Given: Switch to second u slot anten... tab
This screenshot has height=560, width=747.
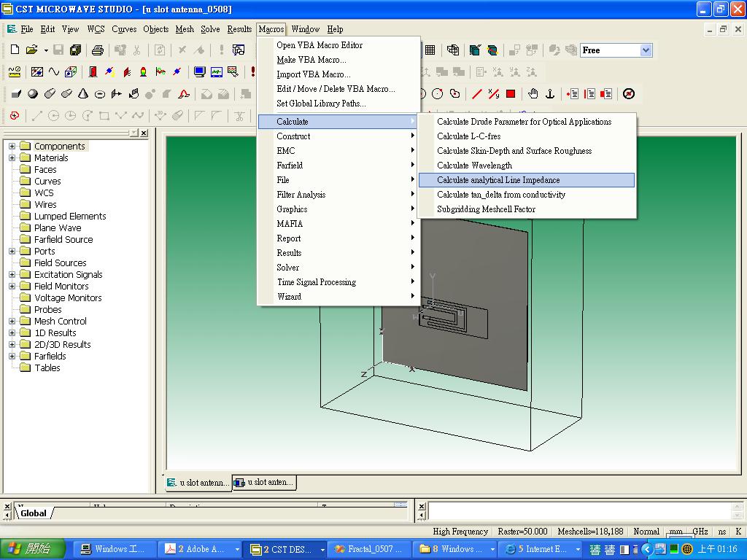Looking at the screenshot, I should click(x=264, y=483).
